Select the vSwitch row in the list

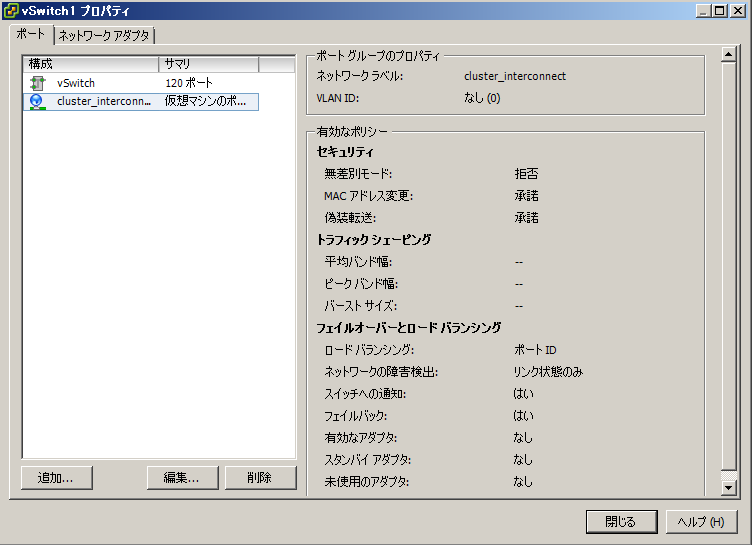coord(141,83)
